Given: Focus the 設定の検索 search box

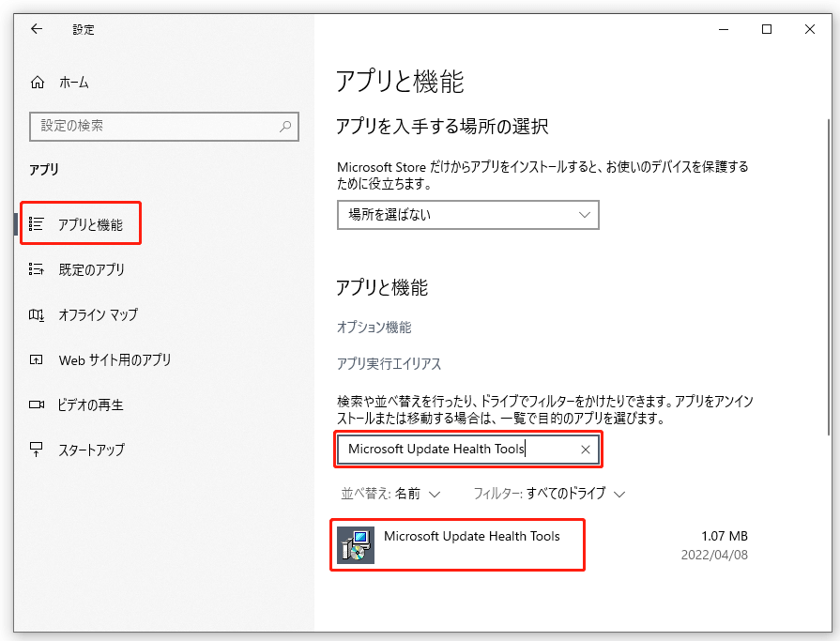Looking at the screenshot, I should 164,127.
